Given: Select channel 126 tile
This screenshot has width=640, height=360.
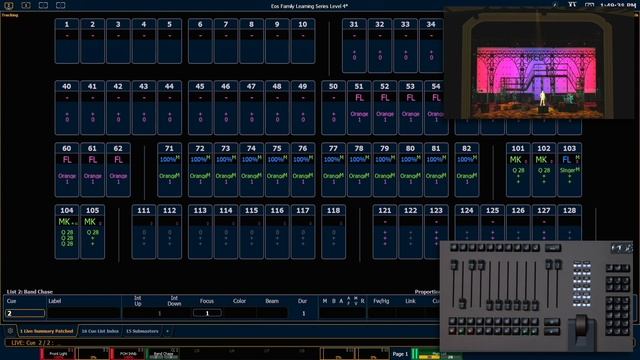Looking at the screenshot, I should (518, 223).
